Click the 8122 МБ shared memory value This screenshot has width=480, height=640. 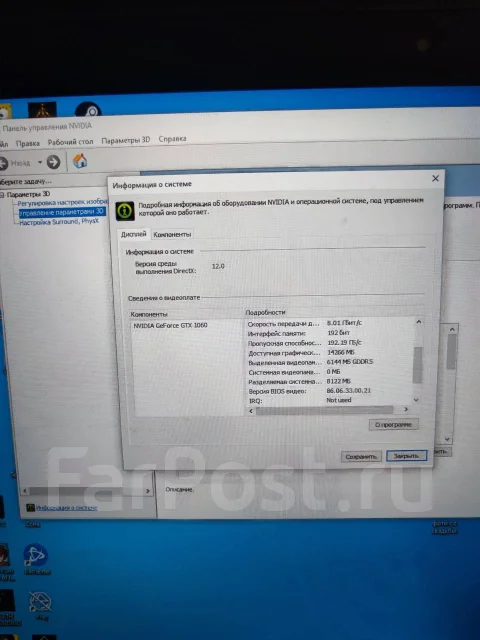(338, 381)
